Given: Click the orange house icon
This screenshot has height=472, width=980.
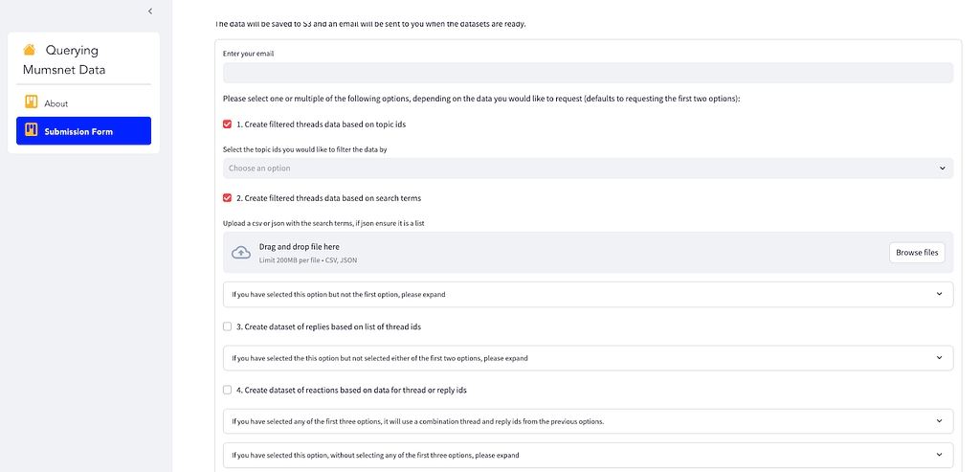Looking at the screenshot, I should 30,50.
